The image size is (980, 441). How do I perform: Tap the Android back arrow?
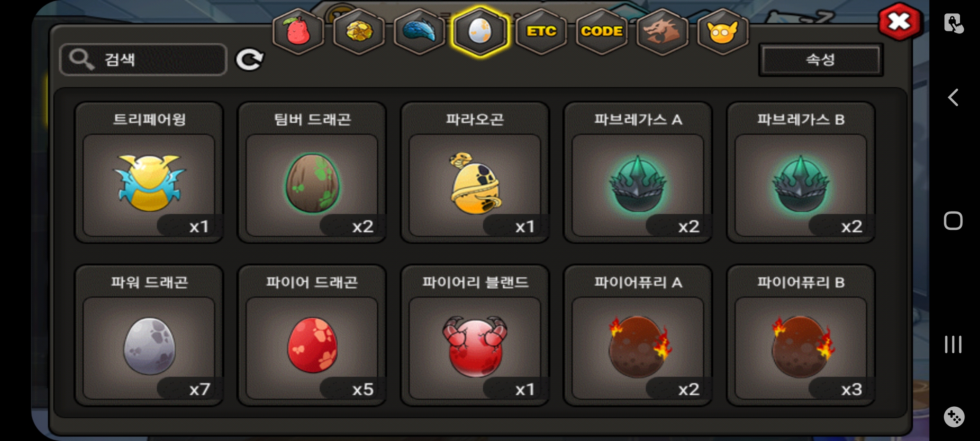pyautogui.click(x=953, y=98)
